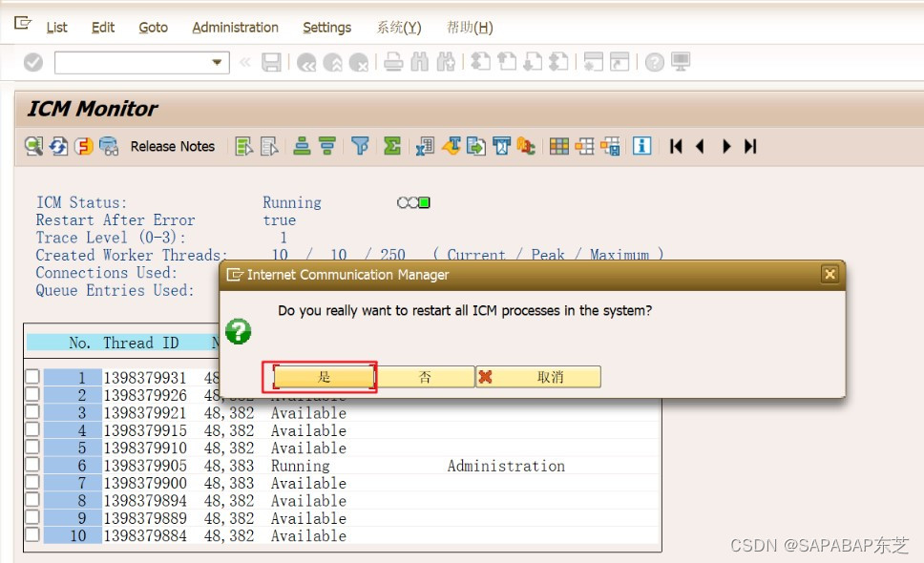Click the Print icon in the standard toolbar
The height and width of the screenshot is (563, 924).
click(392, 63)
